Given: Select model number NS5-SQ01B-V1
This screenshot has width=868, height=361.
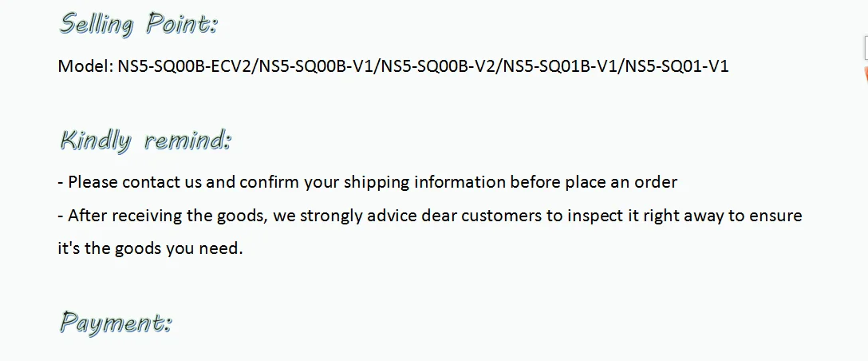Looking at the screenshot, I should coord(560,66).
